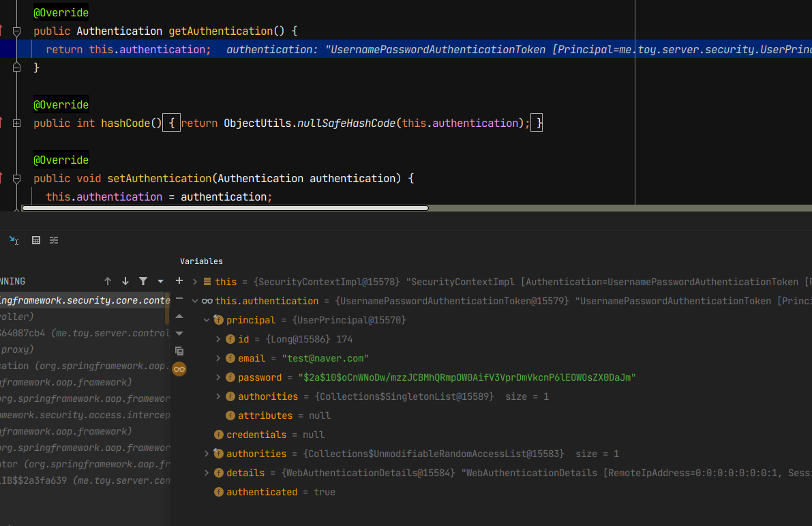Viewport: 812px width, 526px height.
Task: Click the duplicate watch copy icon
Action: 179,351
